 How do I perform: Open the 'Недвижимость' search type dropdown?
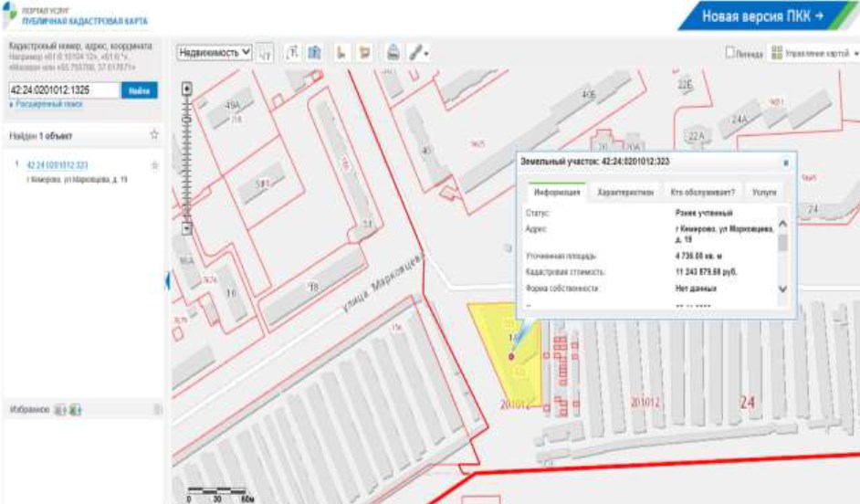[214, 53]
